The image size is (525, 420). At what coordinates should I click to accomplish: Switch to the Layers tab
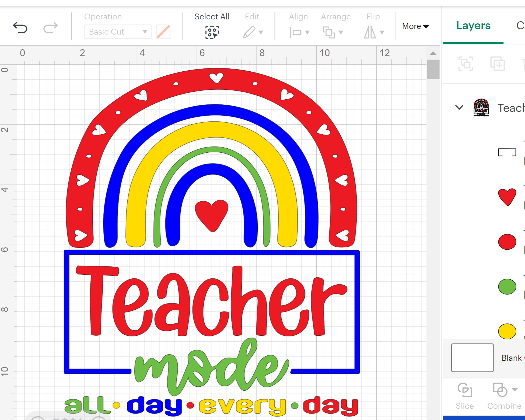tap(473, 25)
